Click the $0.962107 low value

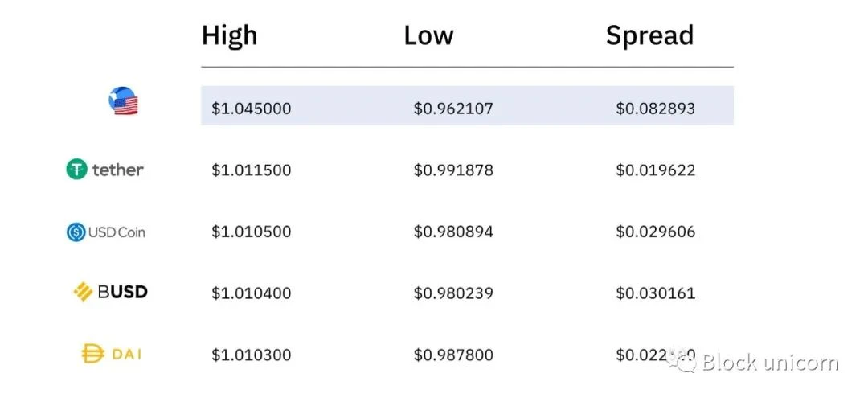[453, 108]
